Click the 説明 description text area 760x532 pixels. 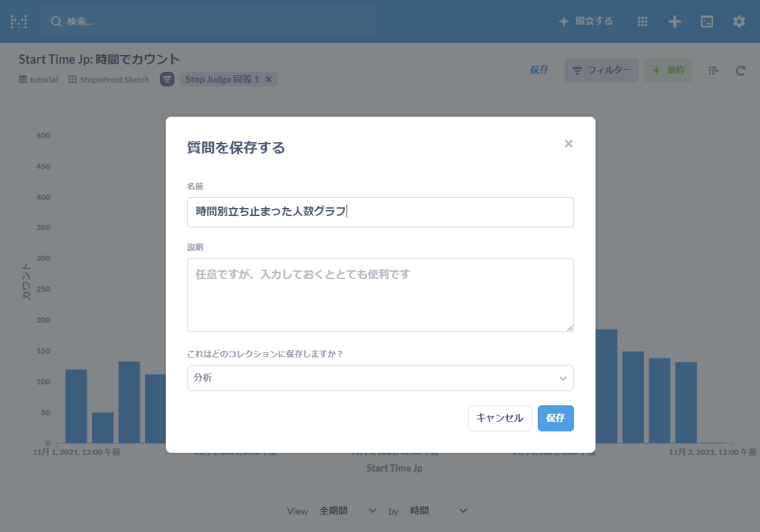click(380, 295)
